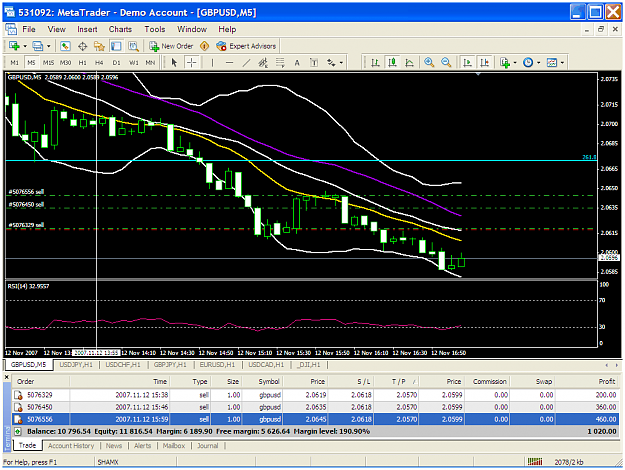Image resolution: width=625 pixels, height=470 pixels.
Task: Open the New Chart dropdown arrow
Action: (x=25, y=46)
